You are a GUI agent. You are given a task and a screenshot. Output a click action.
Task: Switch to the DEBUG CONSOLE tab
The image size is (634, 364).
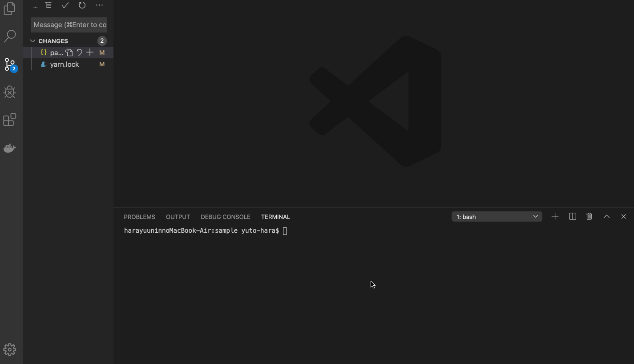[226, 217]
